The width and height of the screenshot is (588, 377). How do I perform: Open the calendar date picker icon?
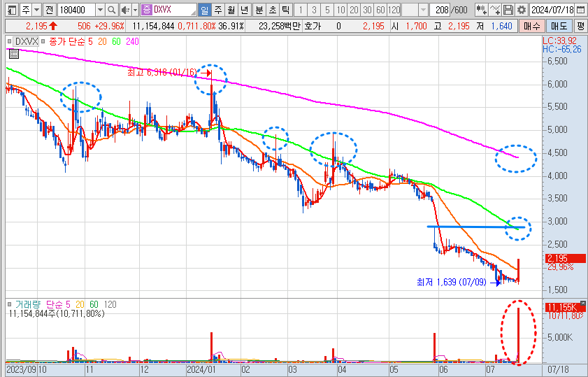(x=580, y=10)
